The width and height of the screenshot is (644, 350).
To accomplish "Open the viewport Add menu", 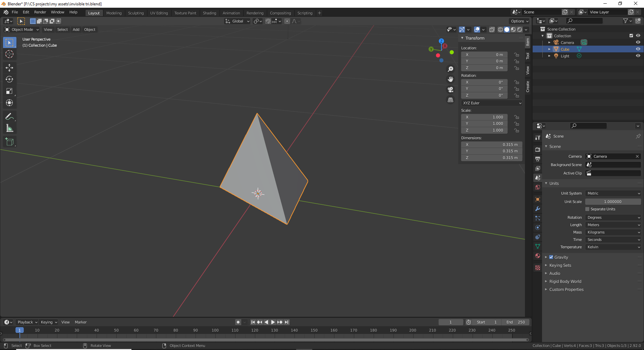I will 76,30.
